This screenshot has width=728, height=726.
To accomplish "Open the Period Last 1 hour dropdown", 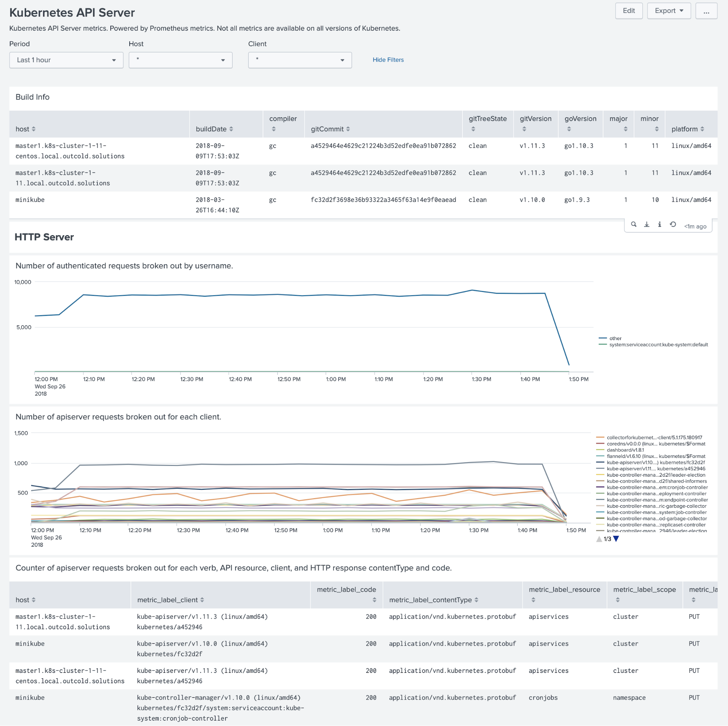I will tap(66, 60).
